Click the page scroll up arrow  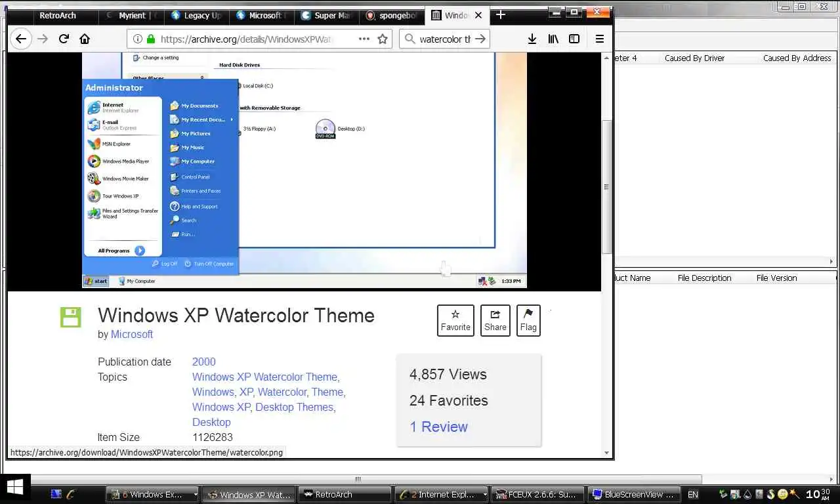pyautogui.click(x=607, y=58)
